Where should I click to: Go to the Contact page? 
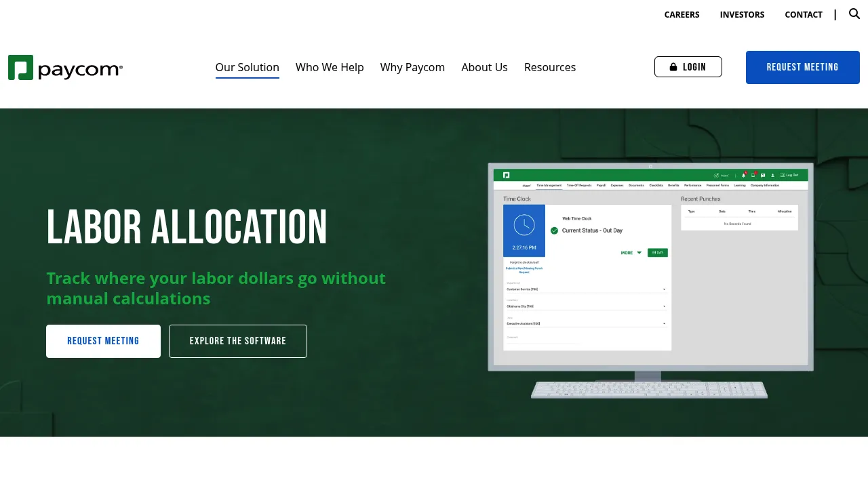[x=804, y=14]
